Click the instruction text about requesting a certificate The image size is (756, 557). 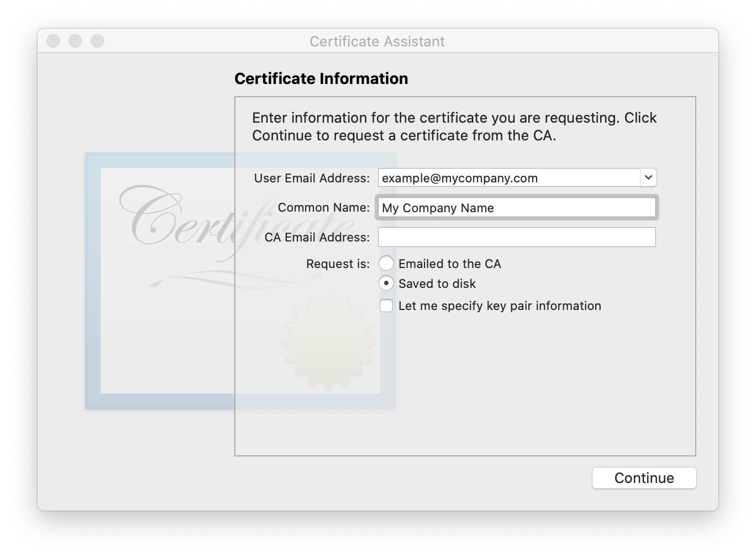click(x=454, y=127)
